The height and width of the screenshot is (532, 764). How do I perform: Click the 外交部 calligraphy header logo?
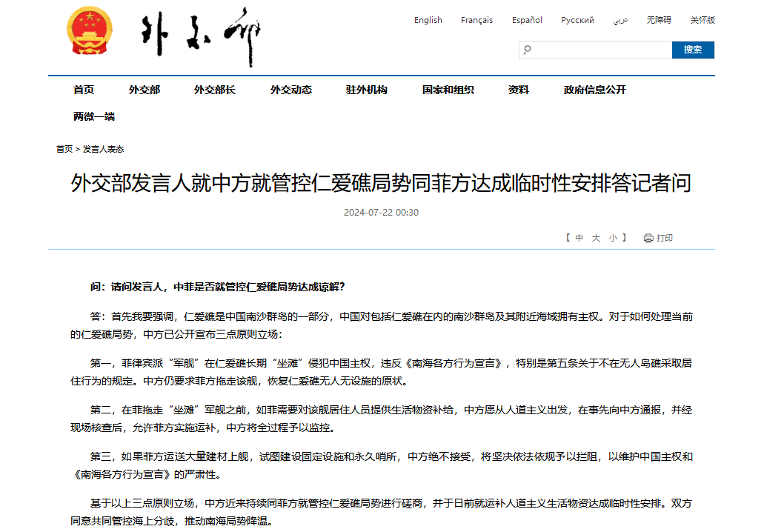point(201,36)
